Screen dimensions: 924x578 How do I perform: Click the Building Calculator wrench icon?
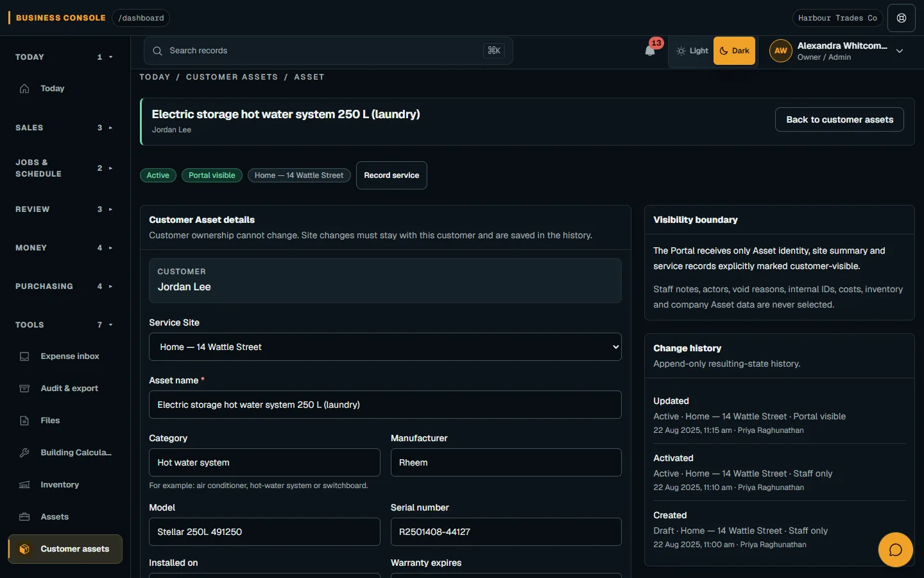tap(24, 453)
